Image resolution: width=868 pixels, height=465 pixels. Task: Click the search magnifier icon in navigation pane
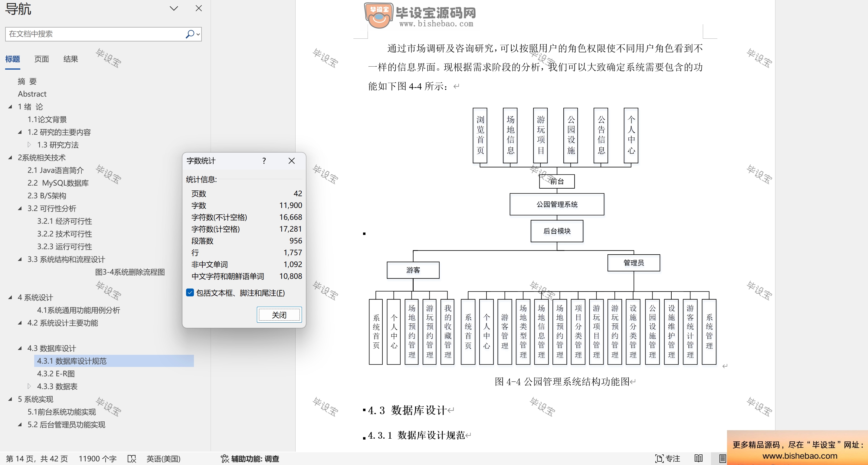(x=190, y=34)
